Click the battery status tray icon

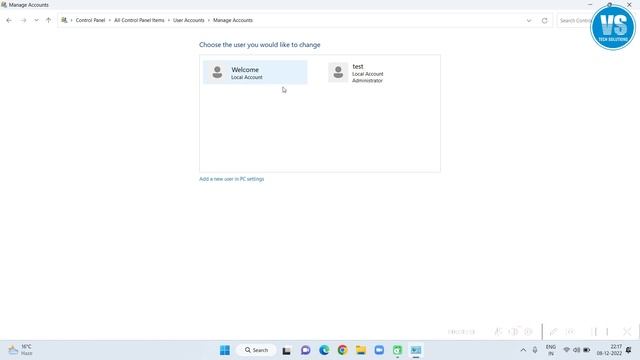pyautogui.click(x=587, y=350)
